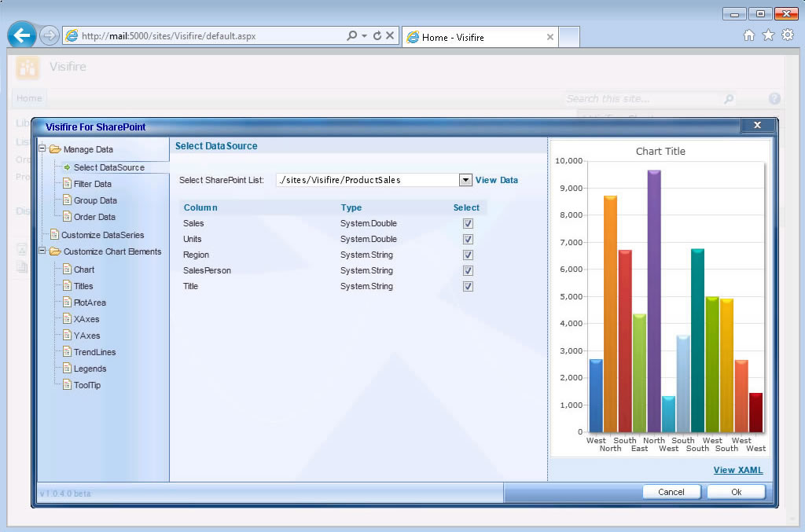Open Customize DataSeries page
Image resolution: width=805 pixels, height=532 pixels.
click(103, 234)
